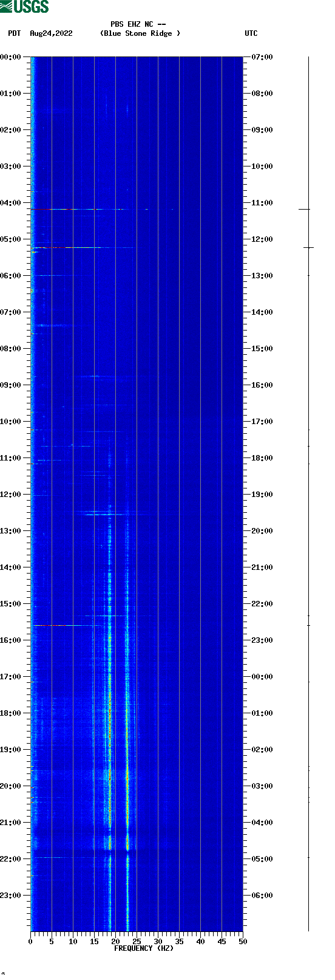
Task: Click the UTC '07:00' time label
Action: 262,57
